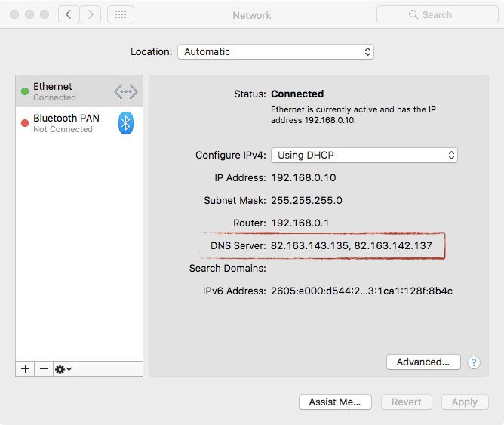The height and width of the screenshot is (425, 504).
Task: Show all preferences grid icon
Action: 121,14
